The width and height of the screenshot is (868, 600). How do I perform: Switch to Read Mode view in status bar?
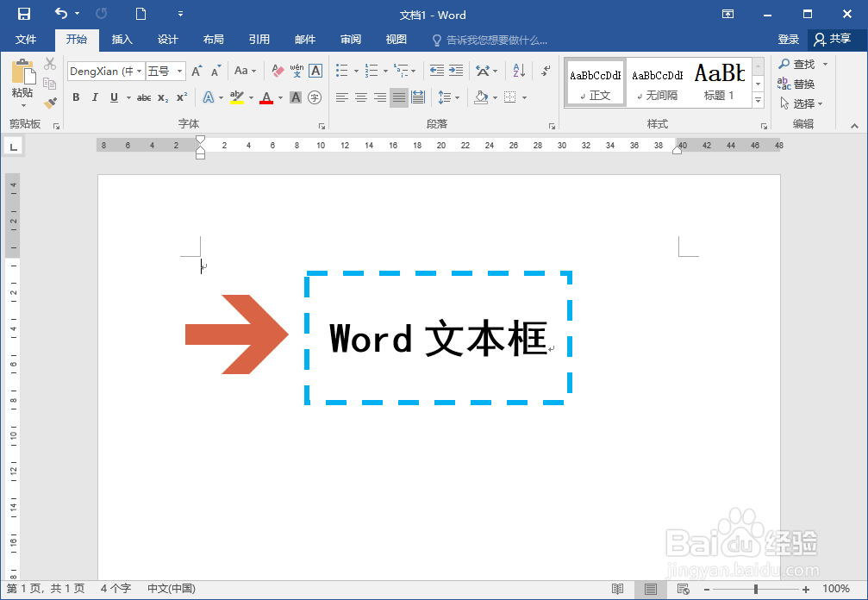pyautogui.click(x=617, y=589)
